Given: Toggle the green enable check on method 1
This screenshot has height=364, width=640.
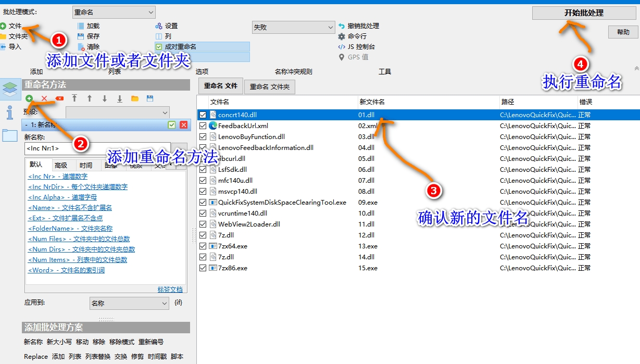Looking at the screenshot, I should point(172,125).
